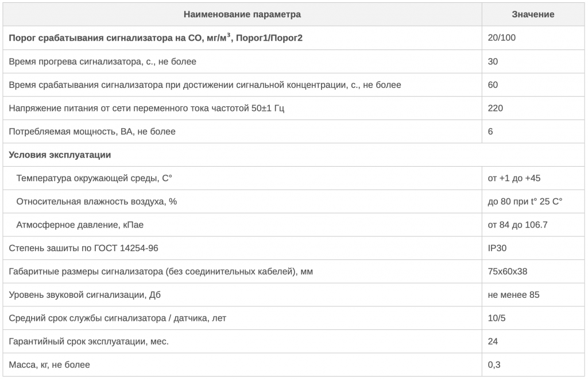The width and height of the screenshot is (588, 380).
Task: Click the "Относительная влажность воздуха" label
Action: 96,201
